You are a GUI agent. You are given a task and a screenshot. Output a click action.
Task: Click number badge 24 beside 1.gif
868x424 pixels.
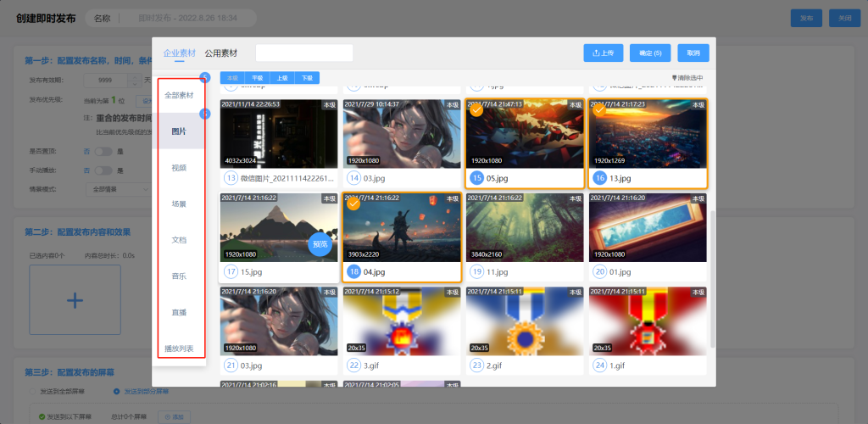click(599, 365)
